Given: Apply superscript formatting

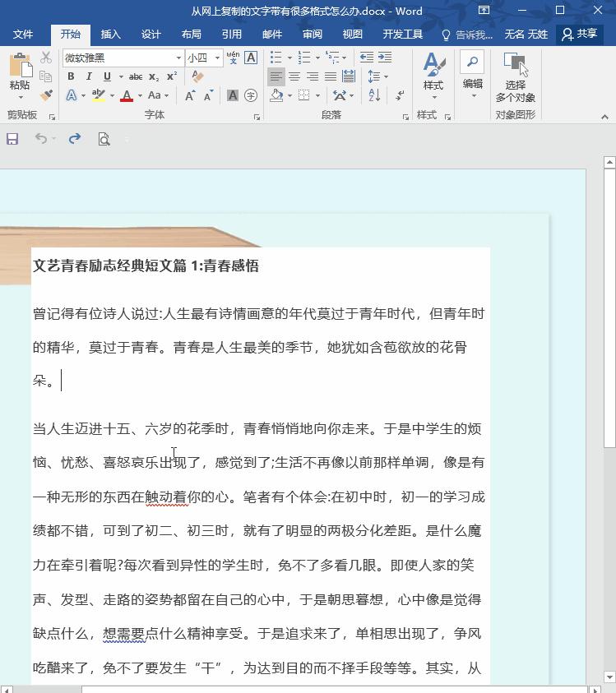Looking at the screenshot, I should pos(172,76).
